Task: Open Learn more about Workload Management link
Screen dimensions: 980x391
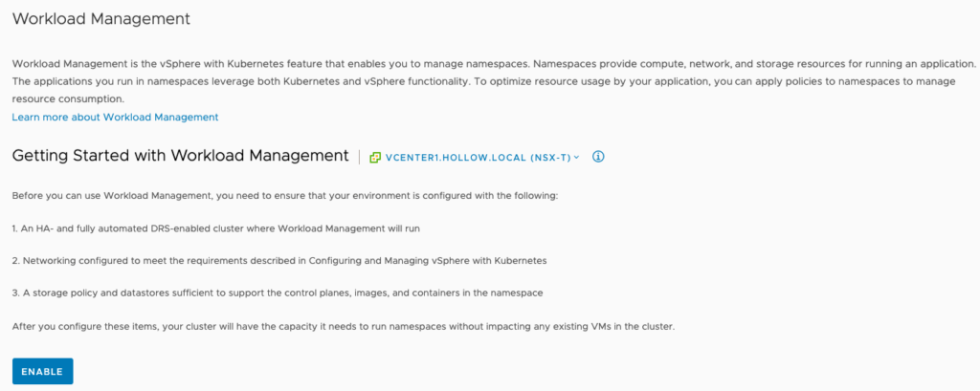Action: pos(115,117)
